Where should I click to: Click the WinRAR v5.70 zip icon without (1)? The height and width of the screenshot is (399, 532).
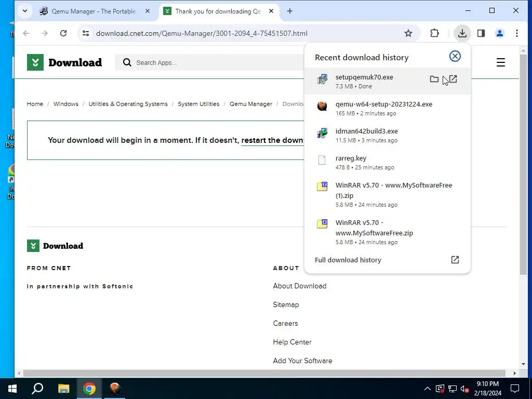(x=322, y=223)
